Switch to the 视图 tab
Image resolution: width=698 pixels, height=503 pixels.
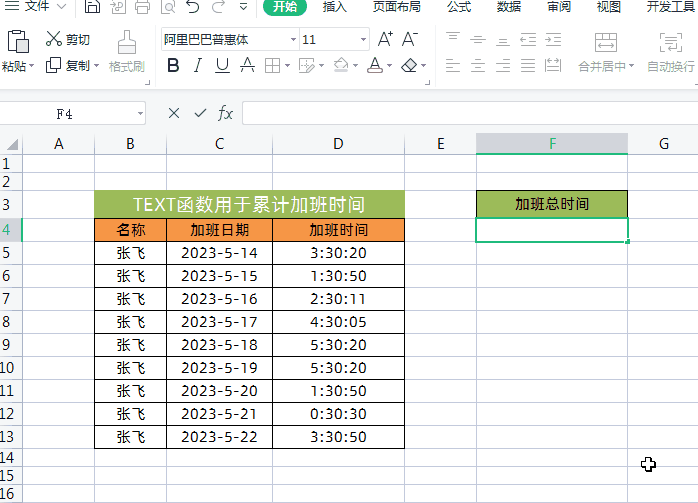609,6
